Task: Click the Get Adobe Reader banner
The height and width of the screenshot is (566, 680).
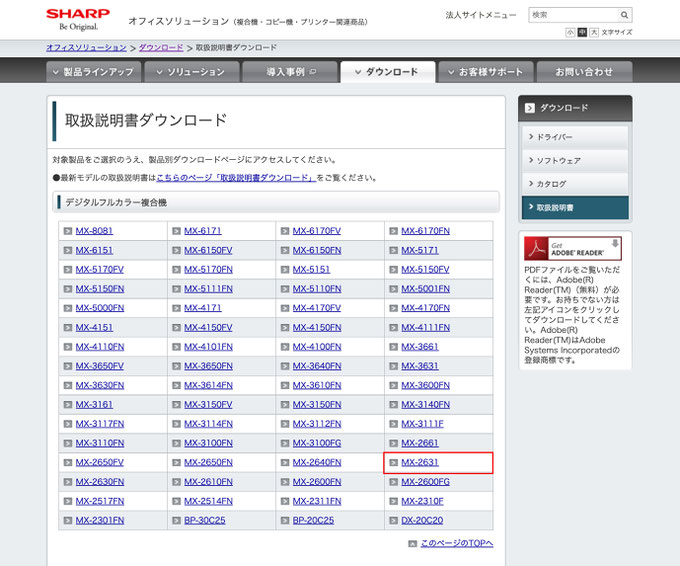Action: pos(572,248)
